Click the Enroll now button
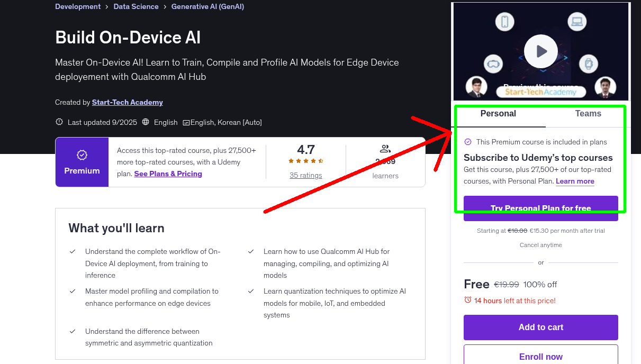641x364 pixels. click(x=541, y=357)
